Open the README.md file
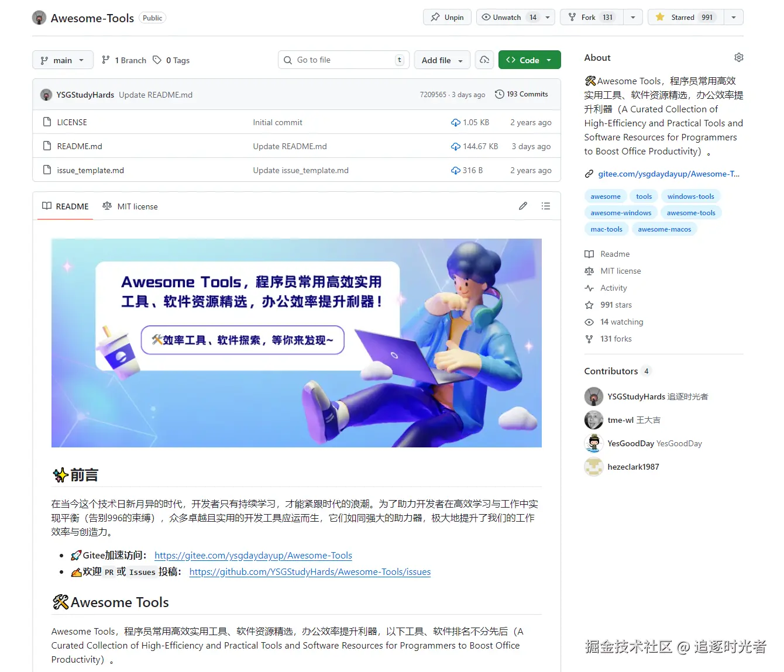Screen dimensions: 784x672 pos(80,146)
